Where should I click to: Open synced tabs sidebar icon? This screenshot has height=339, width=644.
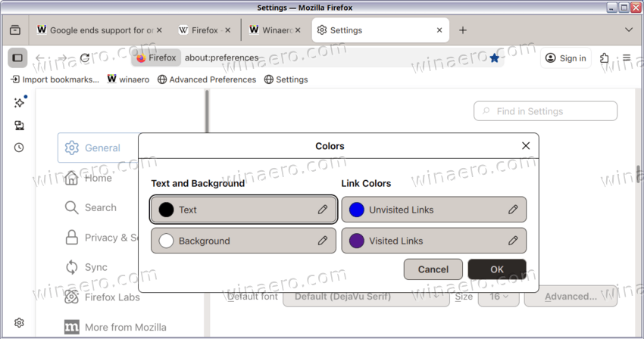click(19, 125)
